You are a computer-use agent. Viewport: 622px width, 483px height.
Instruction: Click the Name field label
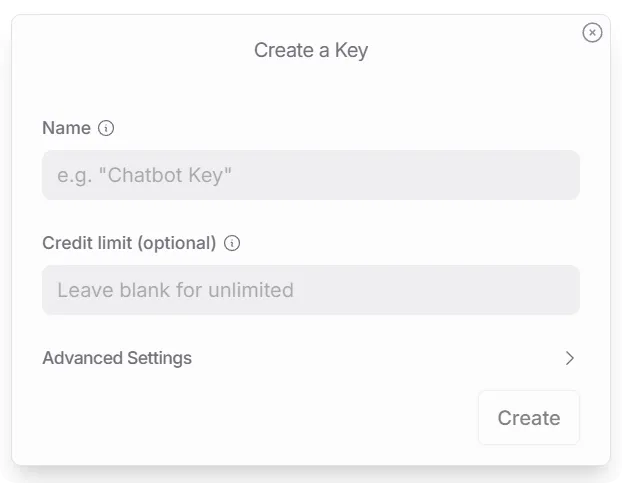(x=66, y=128)
